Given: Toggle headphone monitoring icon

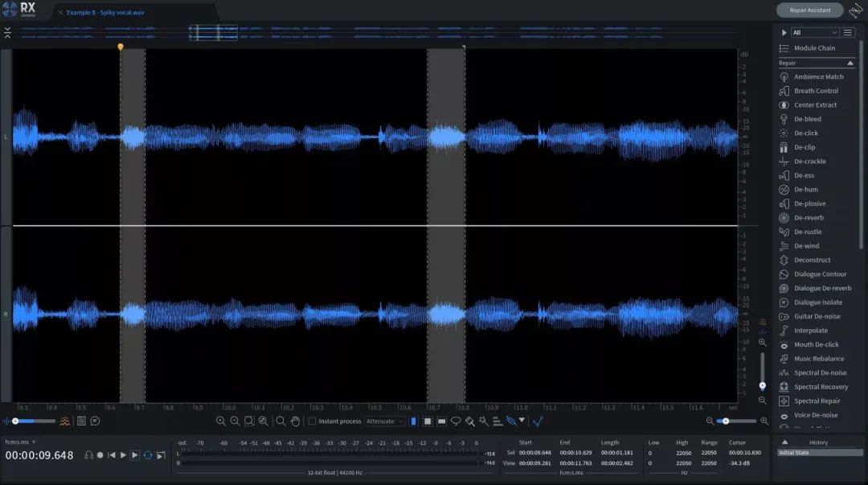Looking at the screenshot, I should (x=88, y=455).
